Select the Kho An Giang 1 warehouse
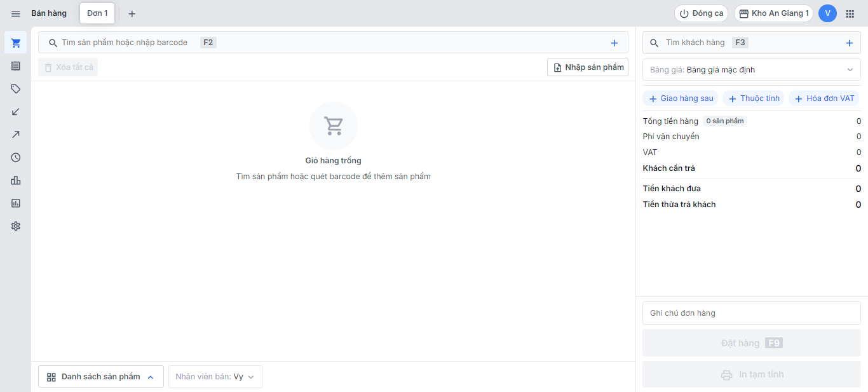Image resolution: width=868 pixels, height=392 pixels. coord(773,13)
